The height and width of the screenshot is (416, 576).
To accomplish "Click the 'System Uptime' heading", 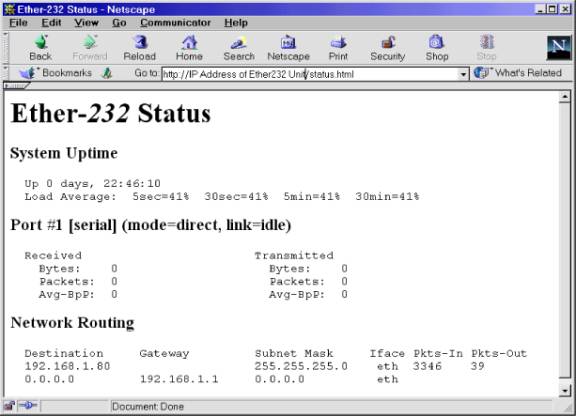I will click(64, 153).
